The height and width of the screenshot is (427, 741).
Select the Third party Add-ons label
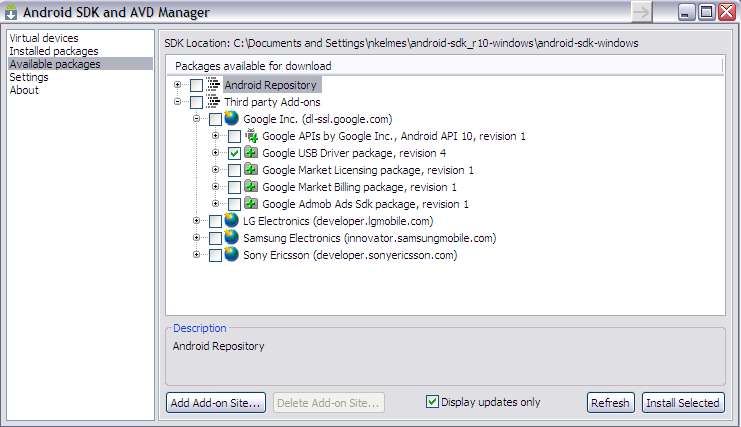pos(272,102)
